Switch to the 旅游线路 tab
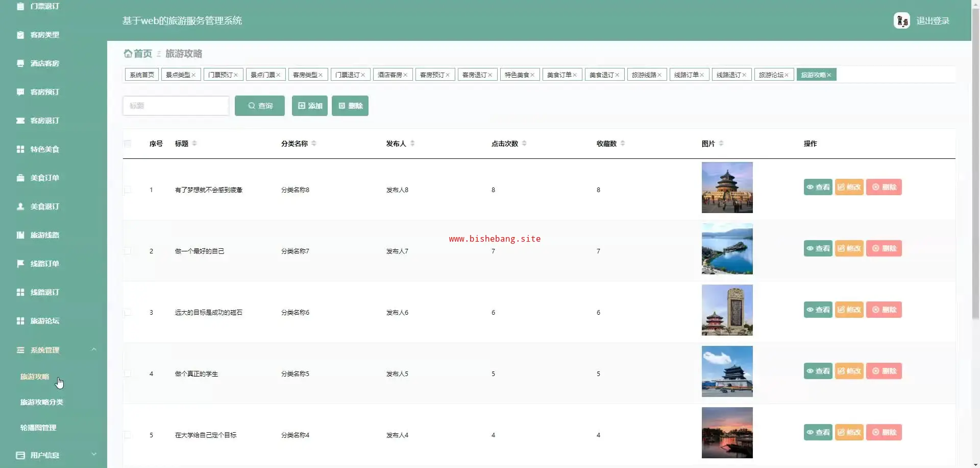Screen dimensions: 980x468 (644, 75)
